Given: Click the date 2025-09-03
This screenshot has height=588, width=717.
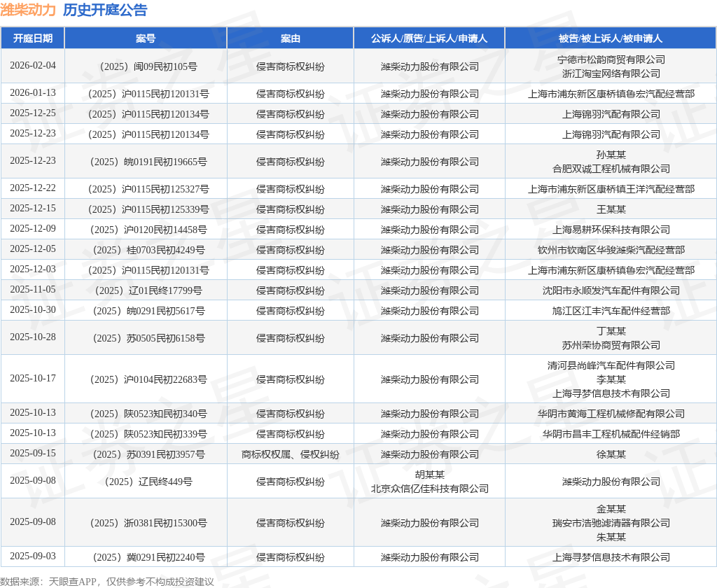Looking at the screenshot, I should (x=33, y=556).
